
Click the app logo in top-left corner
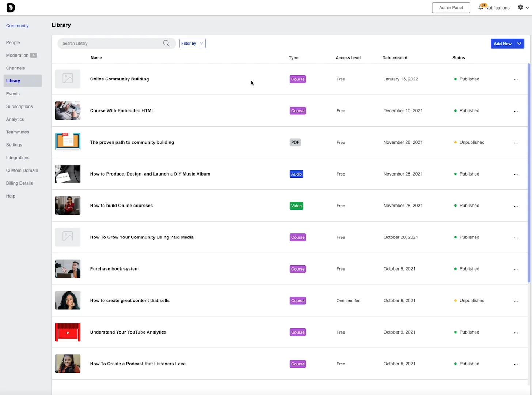pos(11,8)
